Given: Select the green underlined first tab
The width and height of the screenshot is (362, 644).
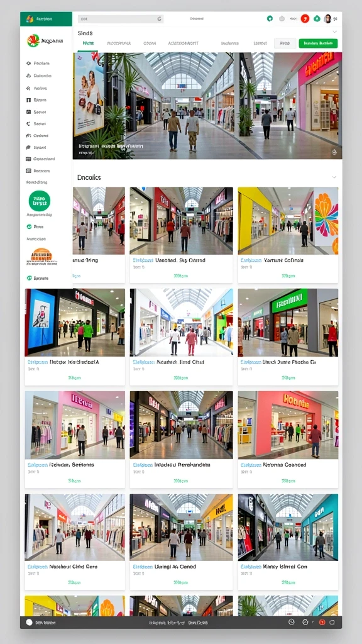Looking at the screenshot, I should 88,43.
